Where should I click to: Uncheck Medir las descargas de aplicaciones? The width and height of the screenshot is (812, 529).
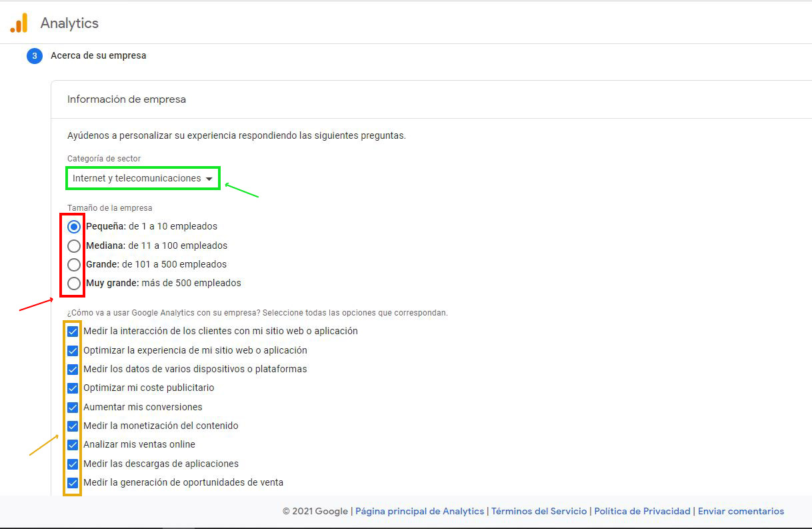tap(73, 464)
